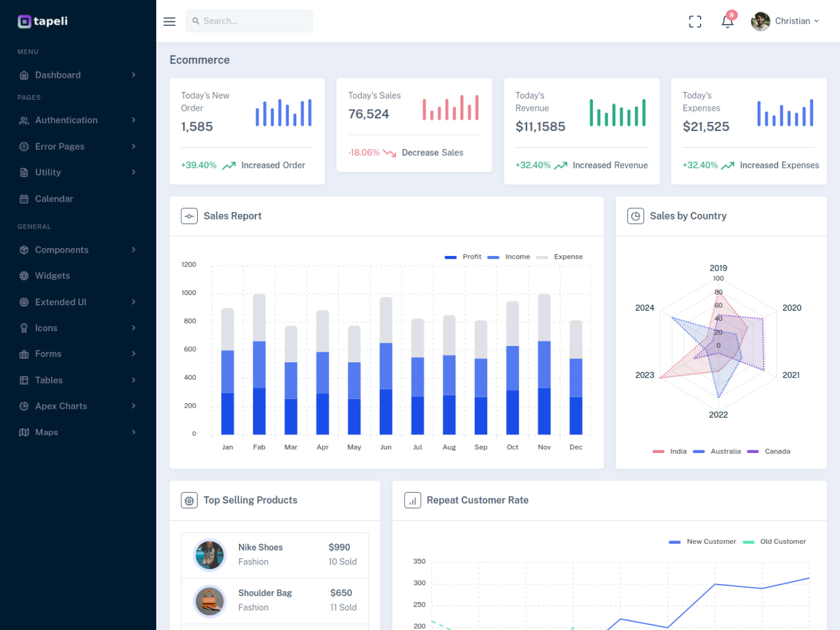Click Sales Report header icon
This screenshot has width=840, height=630.
[x=189, y=216]
